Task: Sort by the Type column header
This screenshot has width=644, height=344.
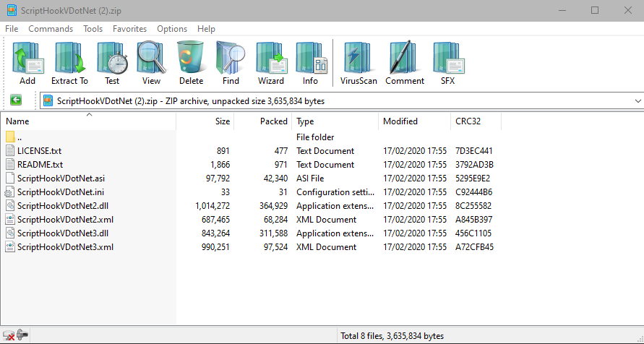Action: point(335,121)
